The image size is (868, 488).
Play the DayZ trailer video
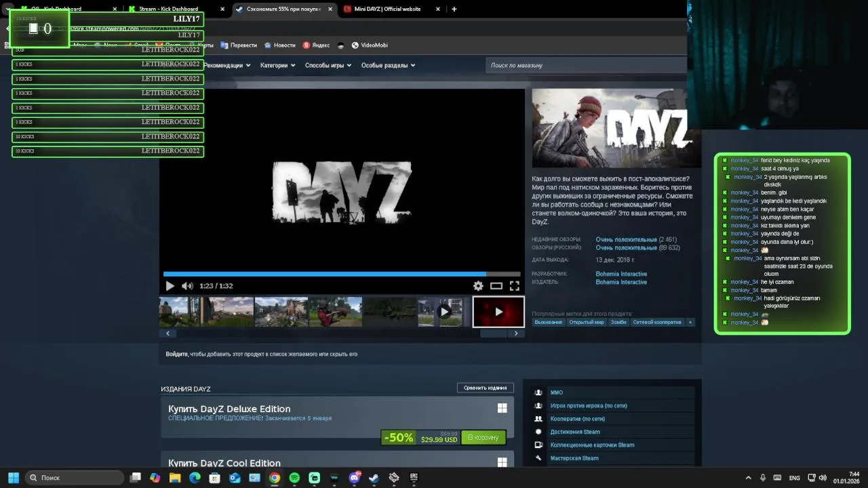170,286
